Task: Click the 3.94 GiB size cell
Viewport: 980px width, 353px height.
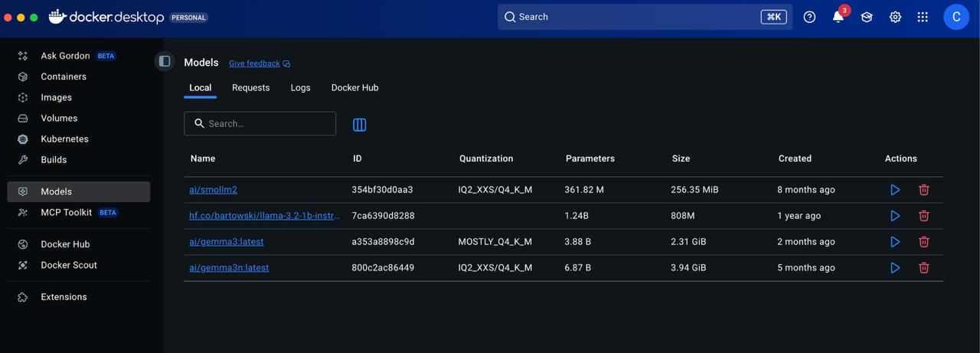Action: tap(688, 268)
